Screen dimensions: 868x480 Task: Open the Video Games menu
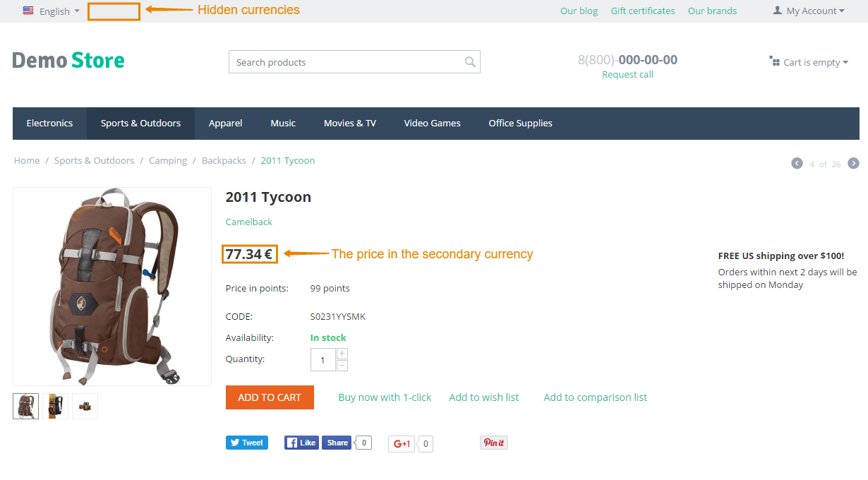click(x=433, y=124)
